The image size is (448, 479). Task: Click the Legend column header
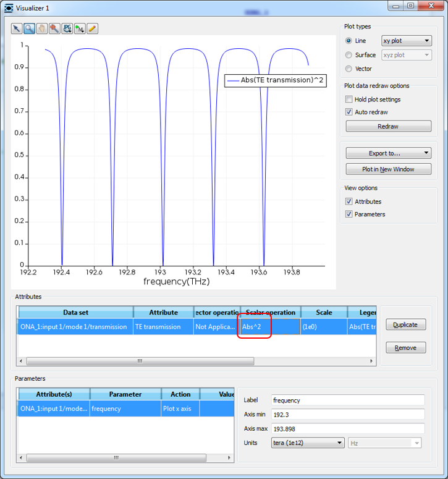(362, 312)
